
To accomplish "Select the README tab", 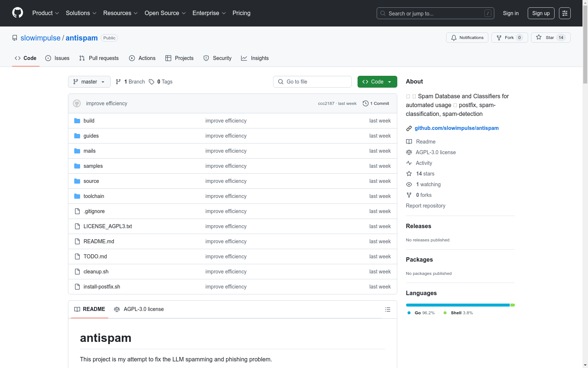I will [90, 309].
